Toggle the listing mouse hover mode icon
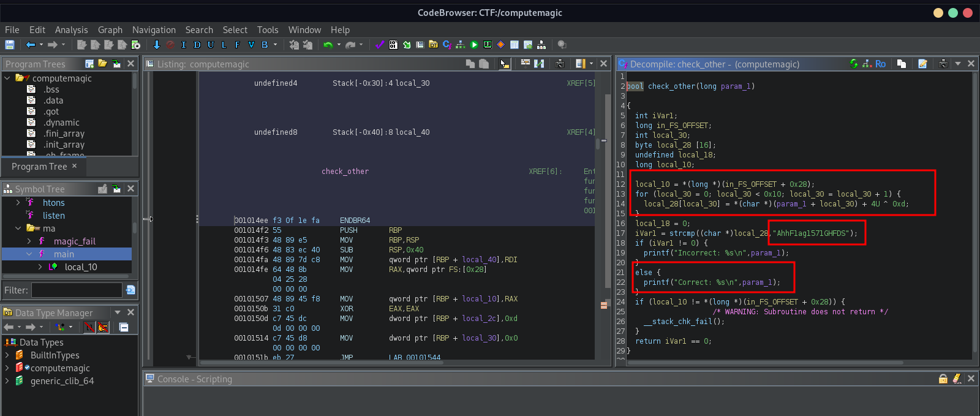980x416 pixels. tap(504, 64)
